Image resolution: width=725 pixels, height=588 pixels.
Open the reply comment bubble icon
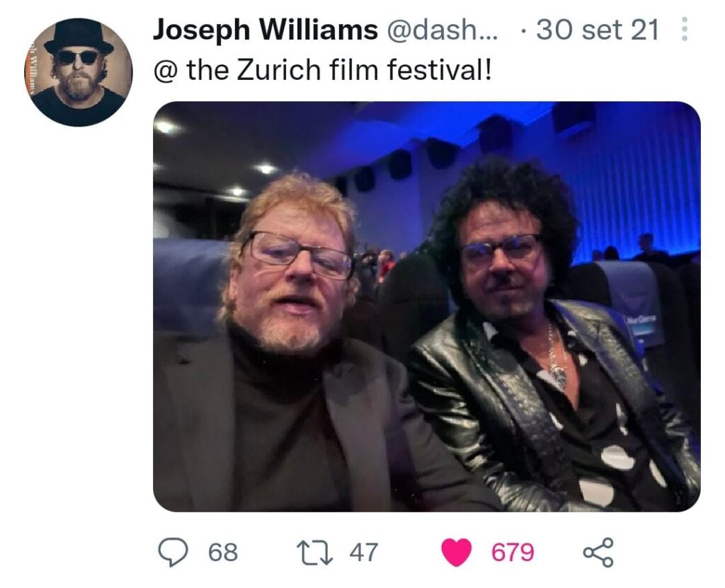(x=173, y=552)
